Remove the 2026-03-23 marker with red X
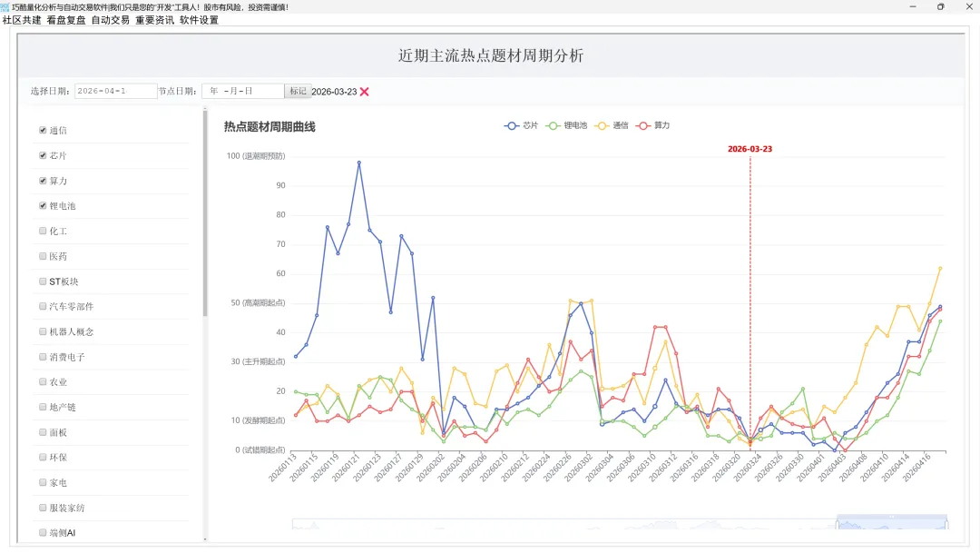Viewport: 980px width, 553px height. click(x=365, y=92)
